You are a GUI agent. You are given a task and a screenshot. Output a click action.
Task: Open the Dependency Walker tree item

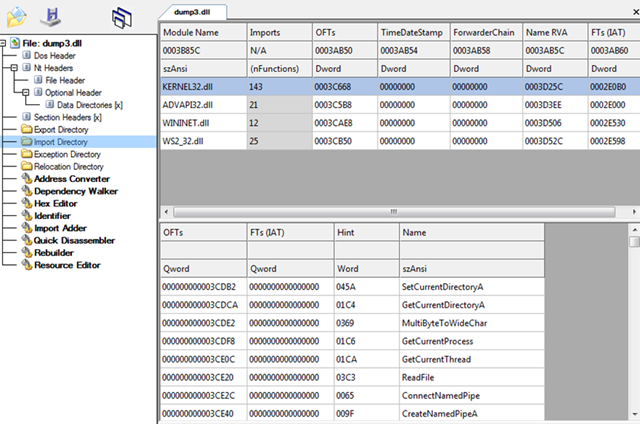click(76, 191)
